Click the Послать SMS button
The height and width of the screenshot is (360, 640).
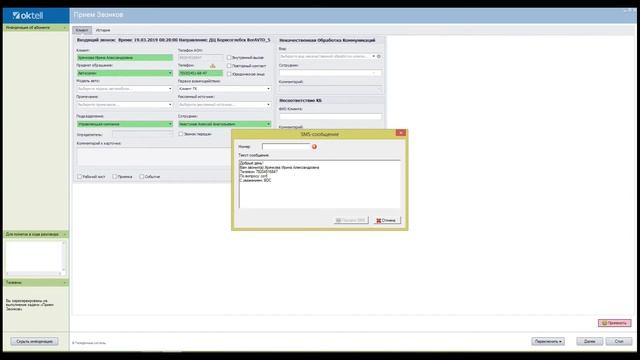[351, 220]
